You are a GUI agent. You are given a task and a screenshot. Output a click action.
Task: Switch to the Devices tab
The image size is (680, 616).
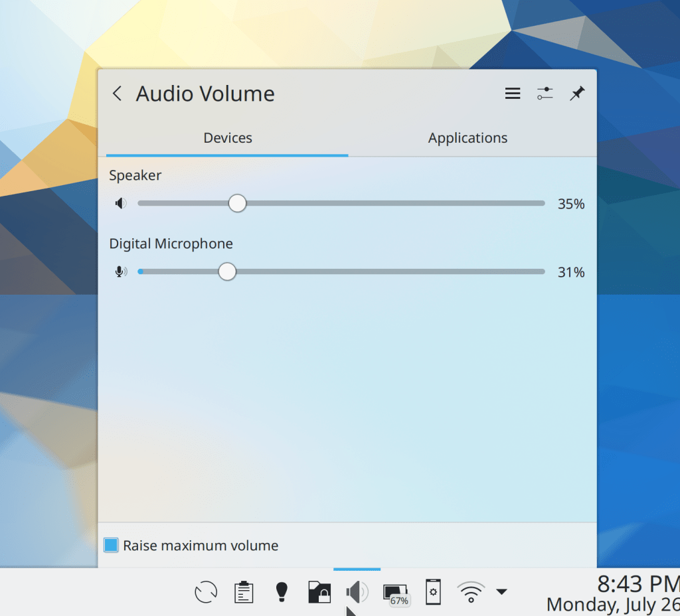[x=227, y=138]
